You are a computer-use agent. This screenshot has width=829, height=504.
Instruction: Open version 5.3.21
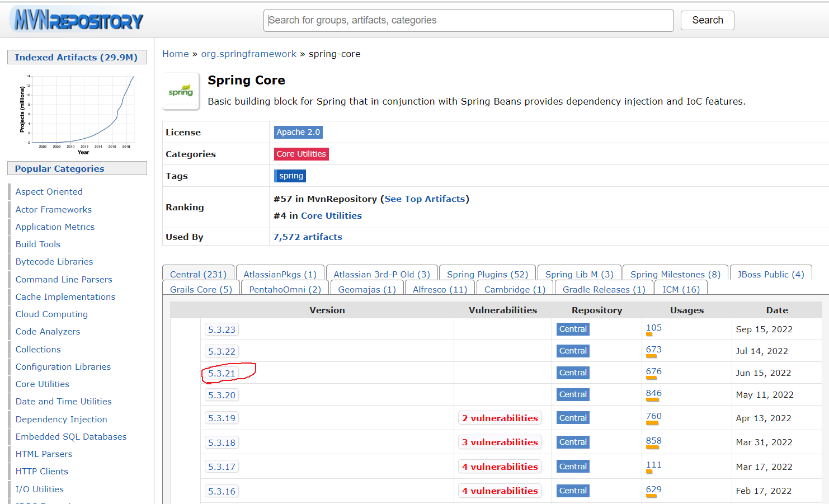point(222,373)
